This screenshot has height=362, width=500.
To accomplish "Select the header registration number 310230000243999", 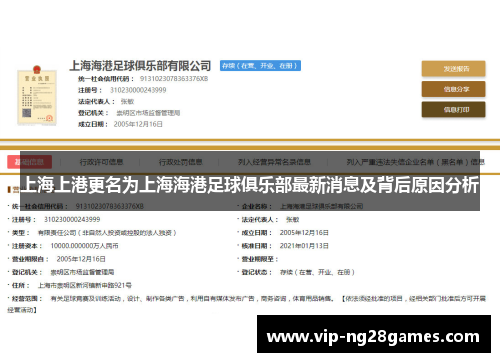I will click(x=138, y=90).
